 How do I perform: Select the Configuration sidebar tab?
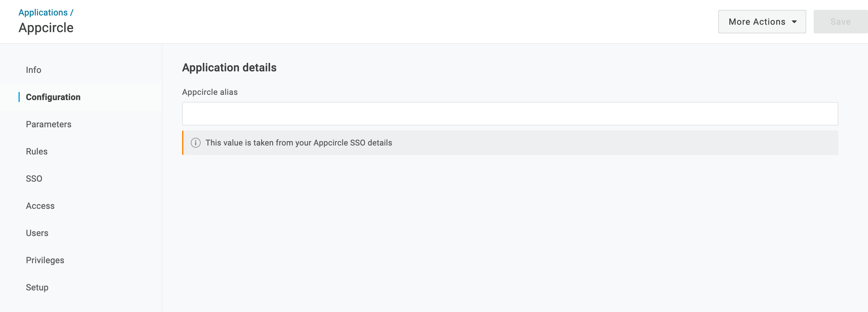click(53, 97)
